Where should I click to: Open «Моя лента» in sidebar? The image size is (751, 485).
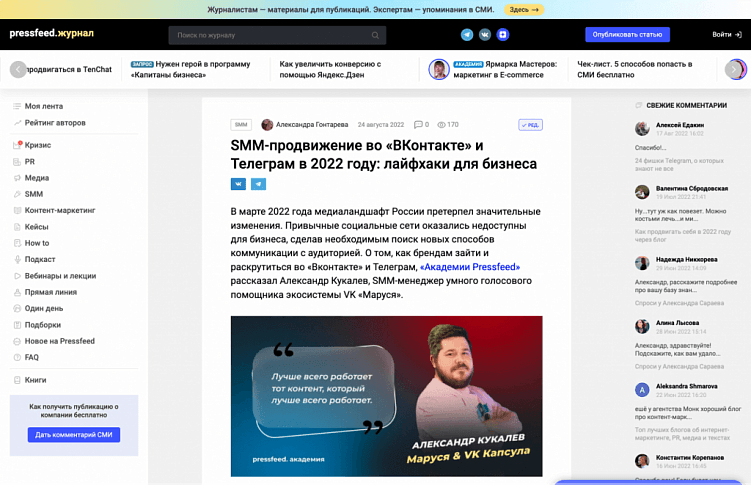click(x=44, y=106)
